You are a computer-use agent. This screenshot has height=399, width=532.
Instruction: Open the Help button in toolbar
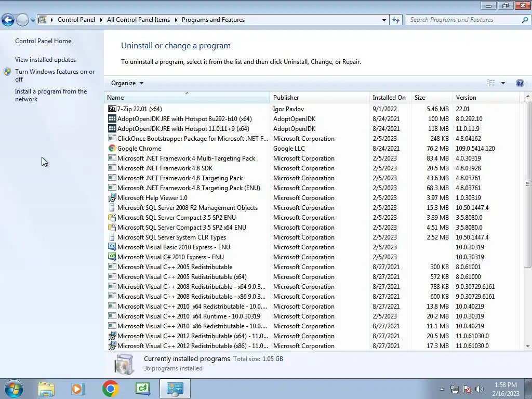(x=520, y=83)
